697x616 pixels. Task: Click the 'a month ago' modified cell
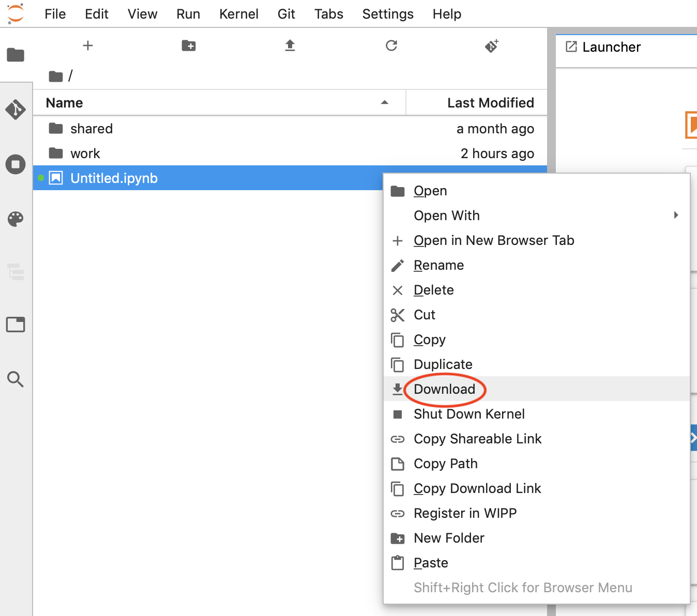495,129
